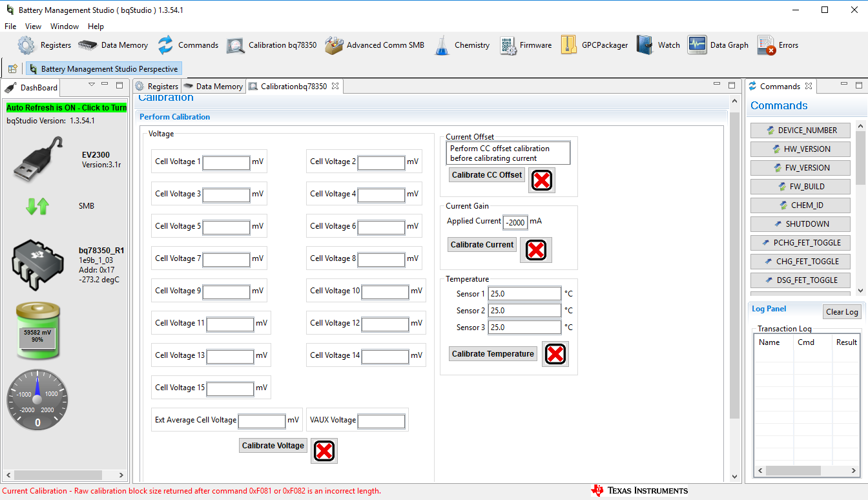The width and height of the screenshot is (868, 500).
Task: Open Advanced Comm SMB tool
Action: click(x=375, y=45)
